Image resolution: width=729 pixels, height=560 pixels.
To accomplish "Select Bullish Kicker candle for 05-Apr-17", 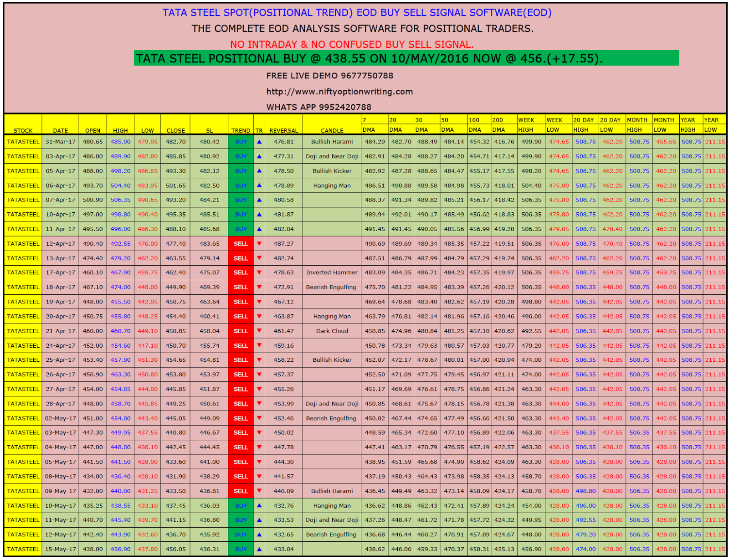I will (x=332, y=171).
